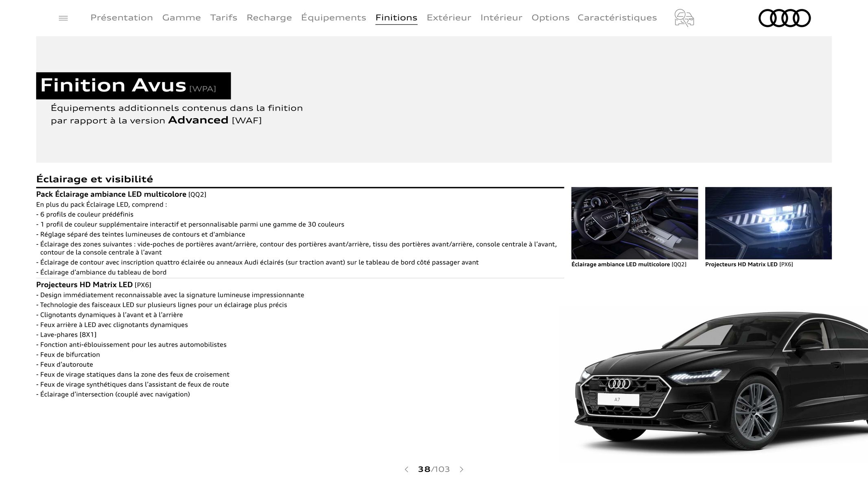Click the 'Feux d'autoroute' line
This screenshot has width=868, height=488.
[65, 364]
